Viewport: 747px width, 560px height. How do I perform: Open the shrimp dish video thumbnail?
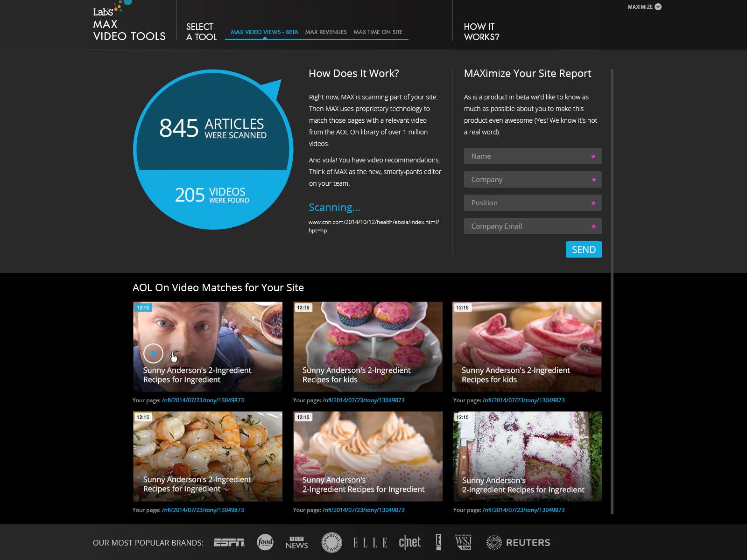(x=208, y=456)
